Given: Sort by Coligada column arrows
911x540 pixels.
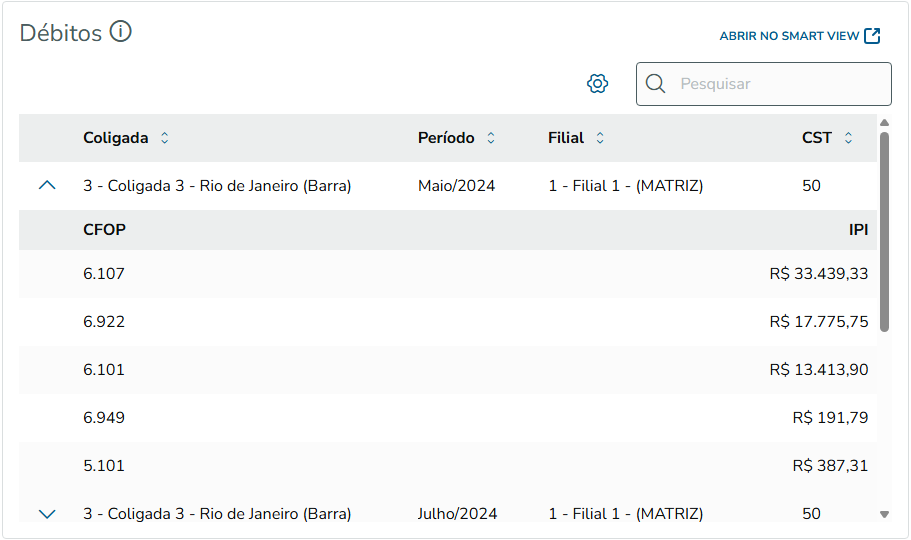Looking at the screenshot, I should [165, 138].
